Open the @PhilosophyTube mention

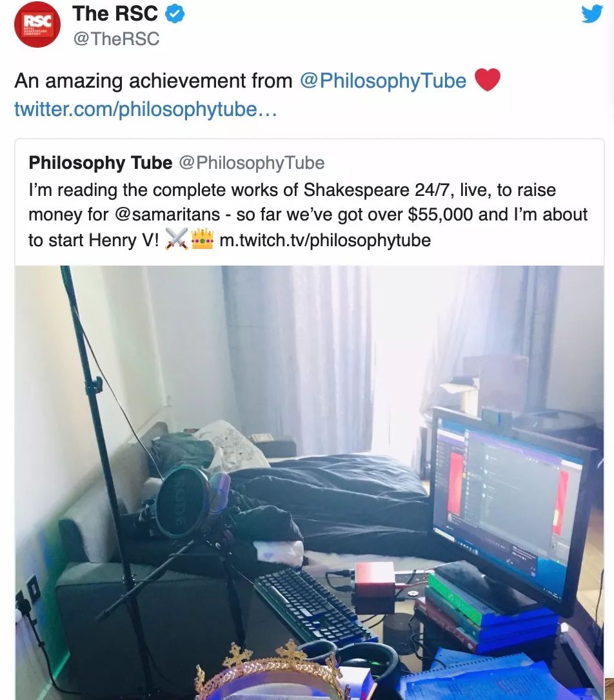coord(383,81)
